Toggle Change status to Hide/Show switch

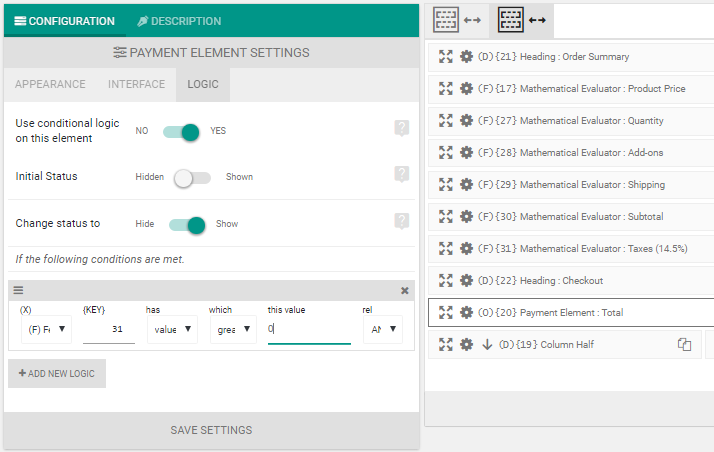click(x=187, y=225)
